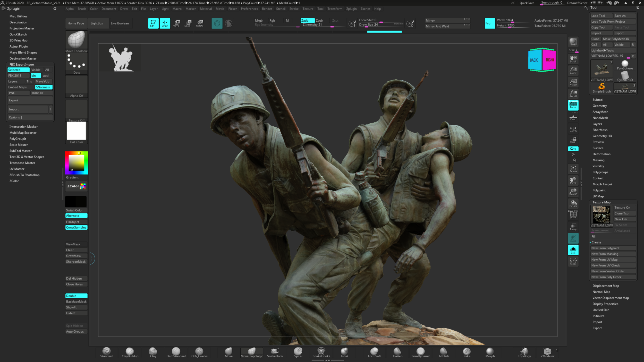Select the PolySphere tool thumbnail
Viewport: 644px width, 362px height.
pyautogui.click(x=624, y=64)
